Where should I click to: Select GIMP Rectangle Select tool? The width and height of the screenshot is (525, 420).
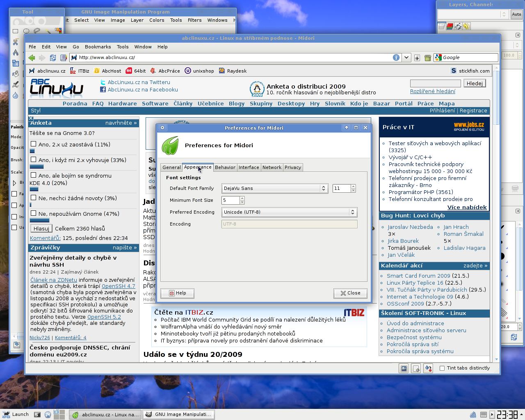pos(15,31)
